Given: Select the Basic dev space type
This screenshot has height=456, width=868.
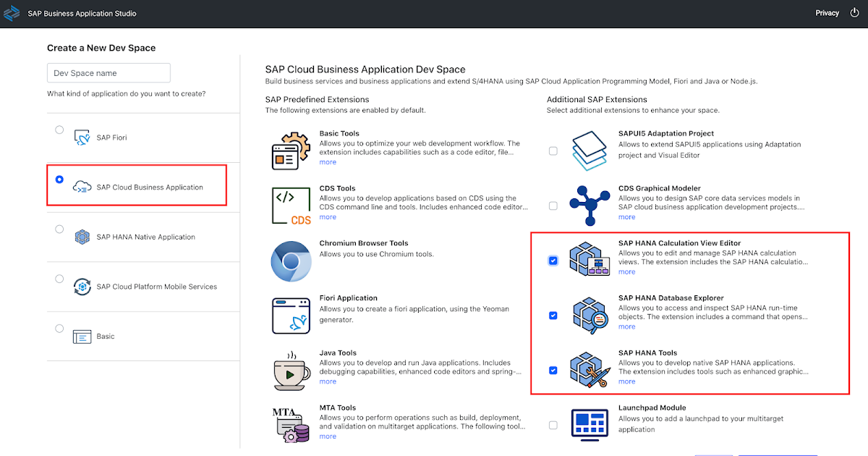Looking at the screenshot, I should [x=59, y=328].
